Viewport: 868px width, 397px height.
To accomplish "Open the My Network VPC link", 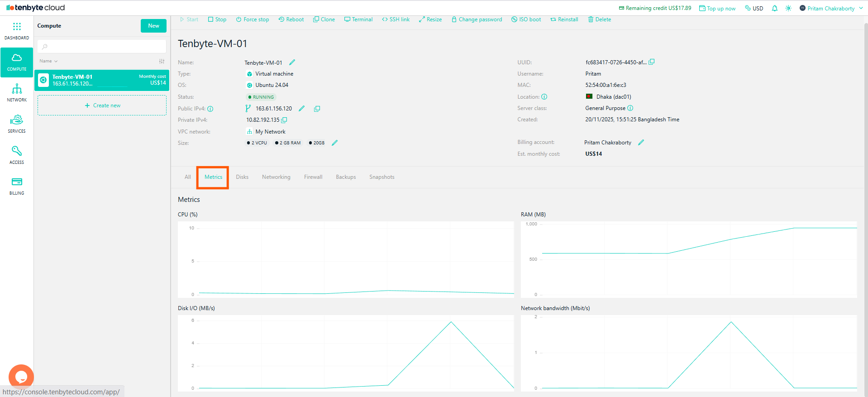I will coord(270,132).
